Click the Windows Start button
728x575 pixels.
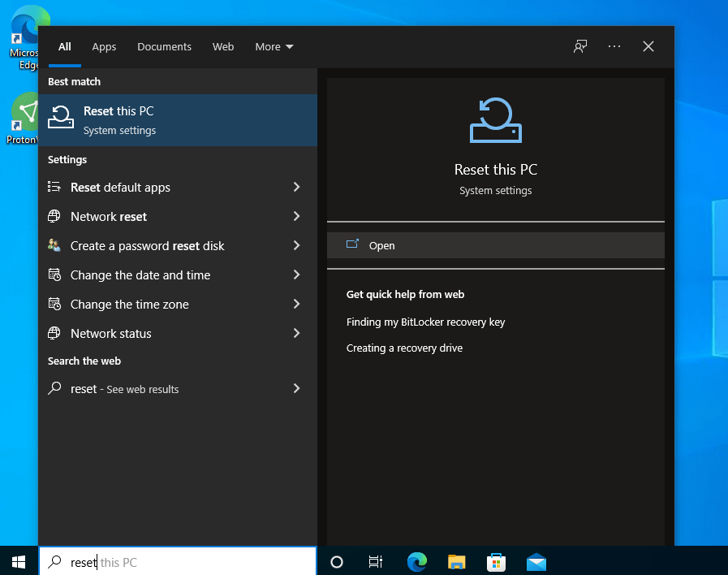pos(19,561)
